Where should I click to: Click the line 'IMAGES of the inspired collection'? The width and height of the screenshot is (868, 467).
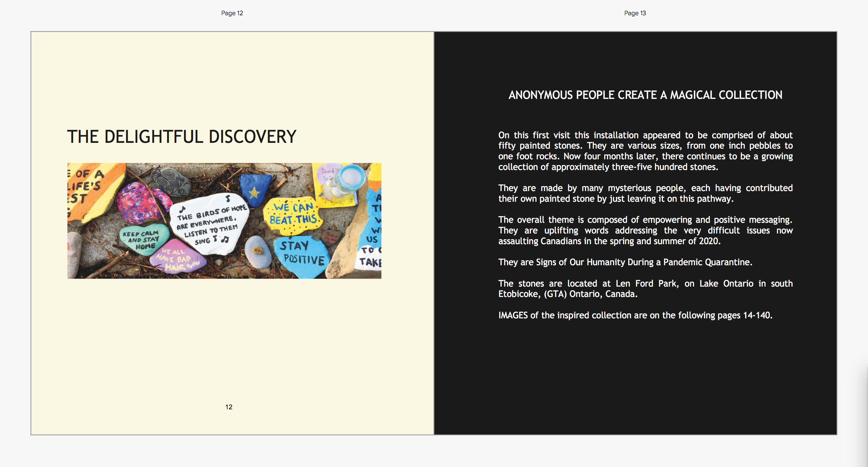point(635,315)
